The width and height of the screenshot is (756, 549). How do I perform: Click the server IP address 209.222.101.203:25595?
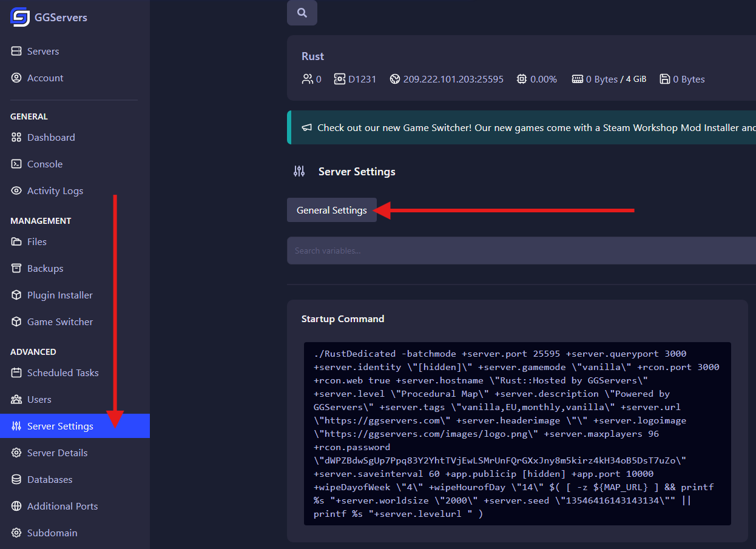pos(453,79)
